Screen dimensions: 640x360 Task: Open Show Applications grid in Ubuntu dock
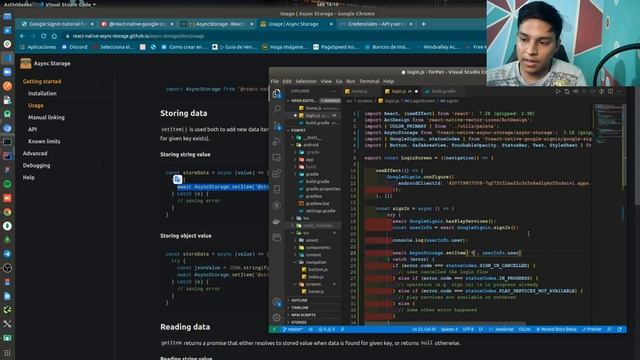click(x=7, y=353)
